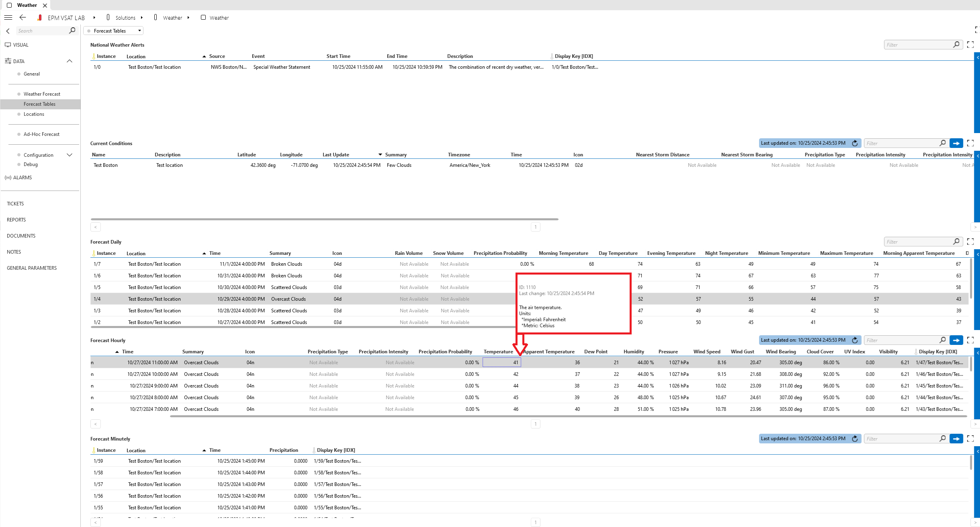
Task: Click the Forecast Daily filter magnifier icon
Action: (956, 242)
